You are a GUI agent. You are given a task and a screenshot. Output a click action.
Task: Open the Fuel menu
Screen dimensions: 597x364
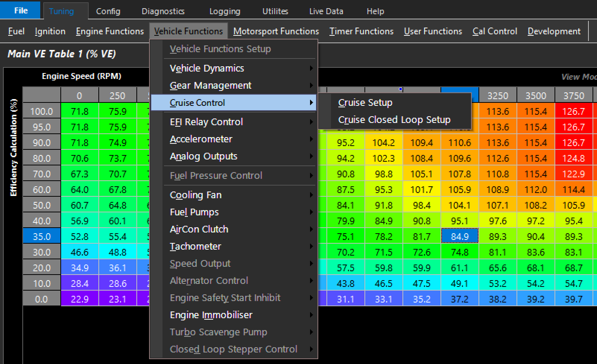coord(16,31)
